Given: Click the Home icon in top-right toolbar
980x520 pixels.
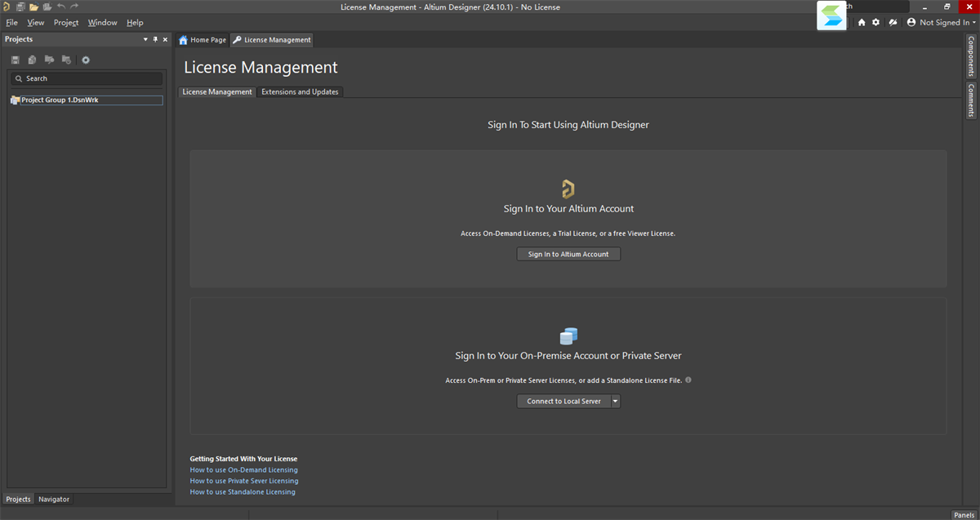Looking at the screenshot, I should (862, 22).
